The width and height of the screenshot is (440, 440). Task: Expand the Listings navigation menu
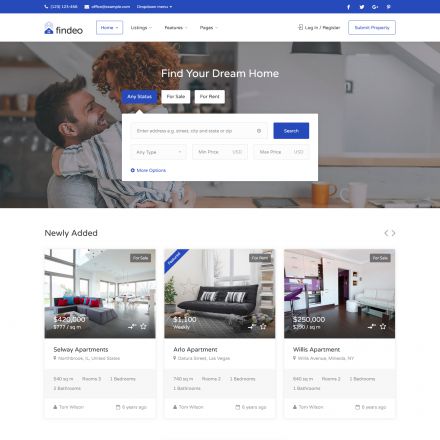[141, 28]
